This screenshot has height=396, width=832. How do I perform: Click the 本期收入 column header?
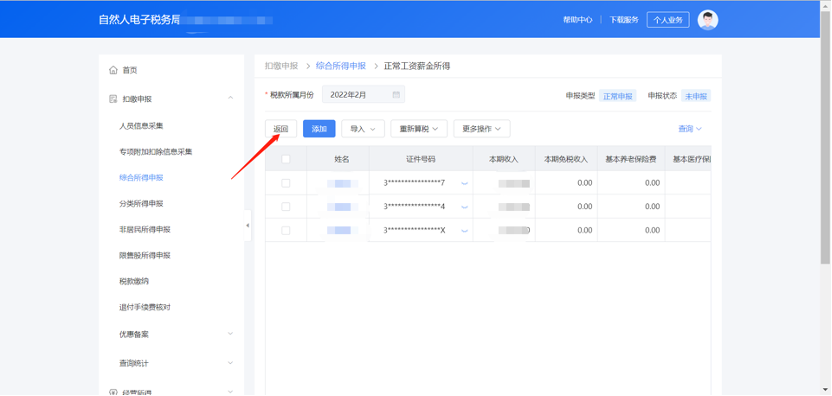[x=504, y=159]
